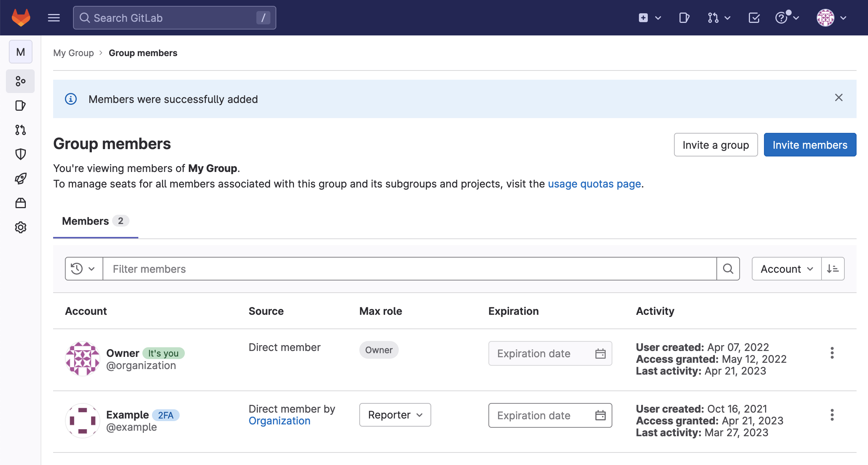This screenshot has height=465, width=868.
Task: Open the create new plus icon
Action: pyautogui.click(x=643, y=18)
